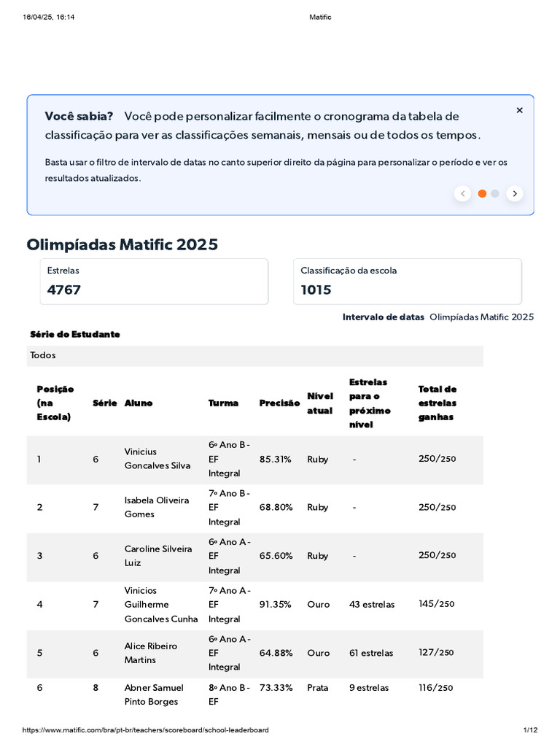Open the 'Todos' student grade dropdown
Image resolution: width=560 pixels, height=747 pixels.
(254, 355)
